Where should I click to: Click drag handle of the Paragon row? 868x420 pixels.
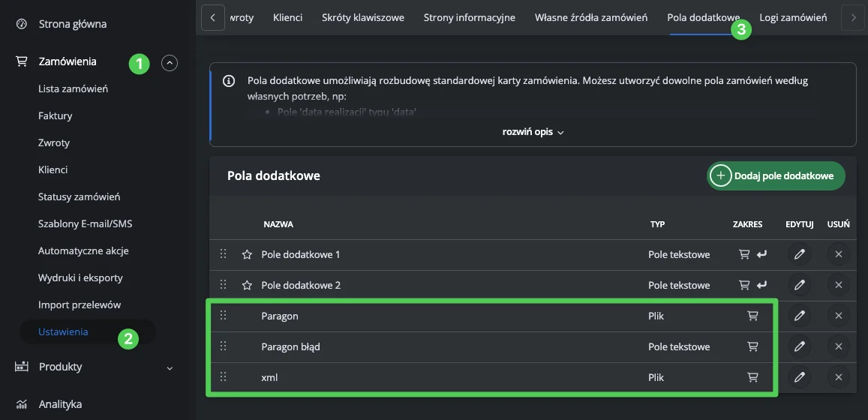tap(223, 316)
